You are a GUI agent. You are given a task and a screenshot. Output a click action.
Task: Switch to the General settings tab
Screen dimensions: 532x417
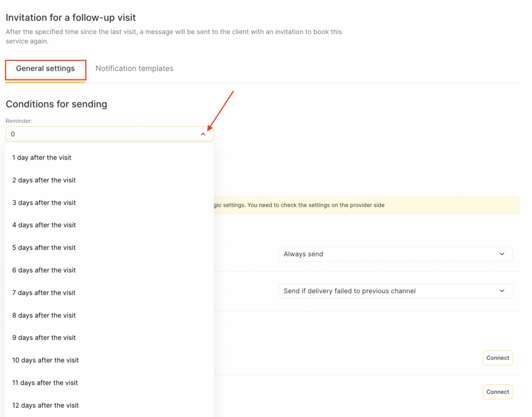pos(45,69)
